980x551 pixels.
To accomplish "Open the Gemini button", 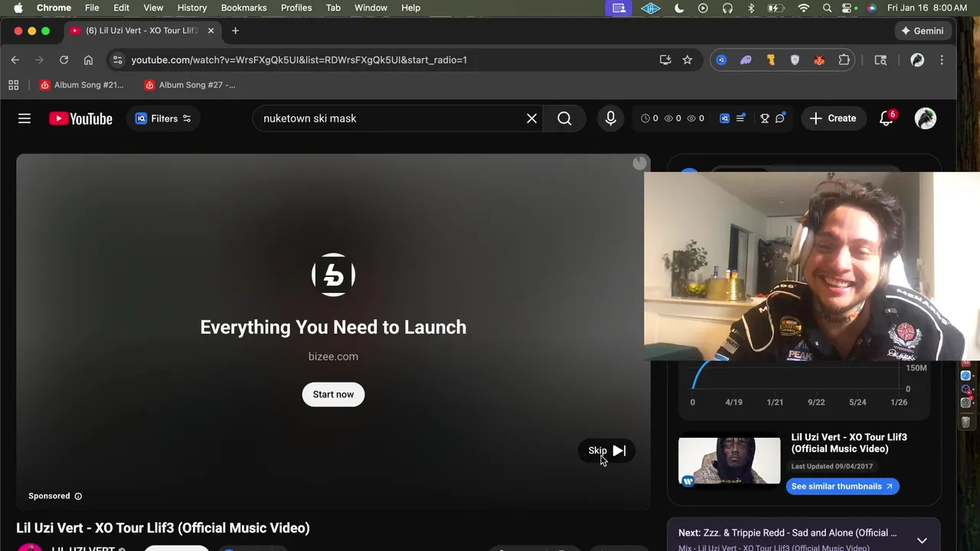I will [923, 31].
